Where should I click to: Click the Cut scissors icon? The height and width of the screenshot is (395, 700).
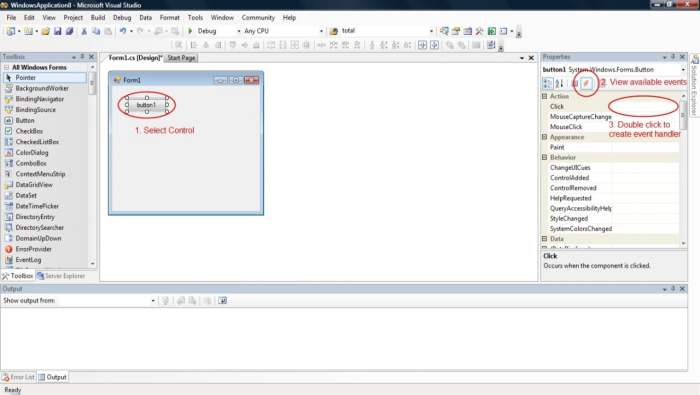[83, 31]
